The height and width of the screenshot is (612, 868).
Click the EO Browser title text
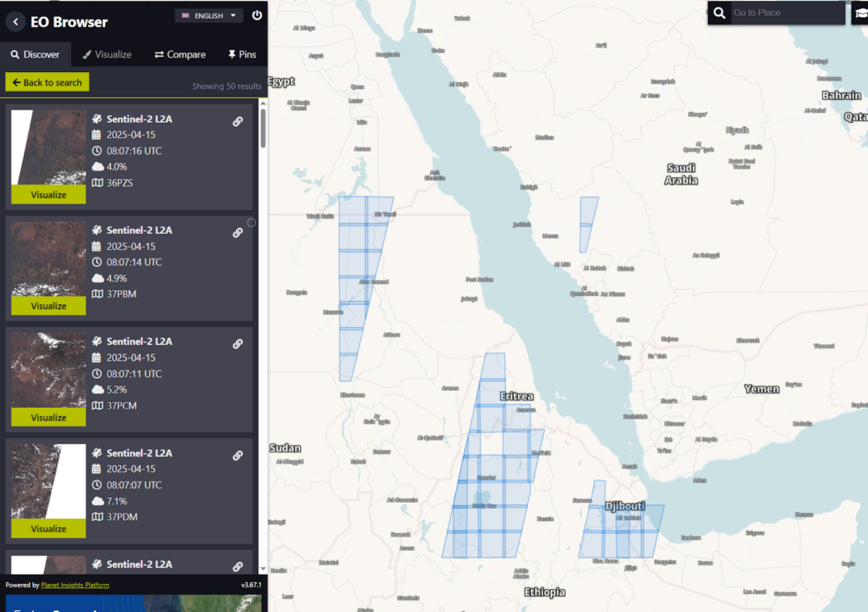[x=70, y=22]
